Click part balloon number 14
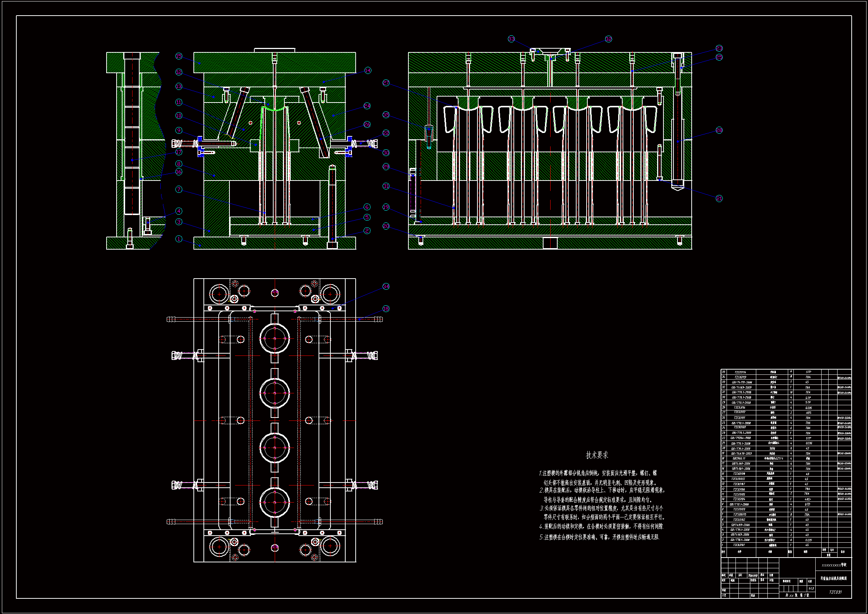 [368, 70]
